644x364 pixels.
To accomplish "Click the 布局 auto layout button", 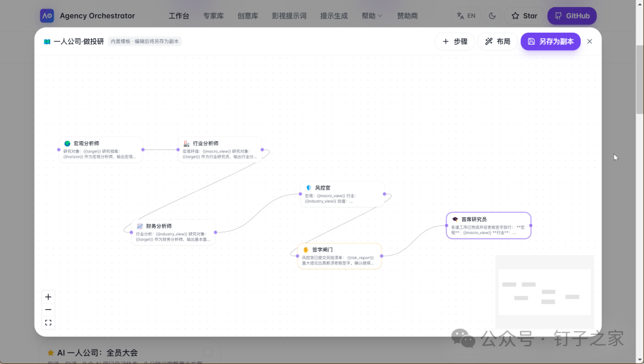I will point(497,42).
